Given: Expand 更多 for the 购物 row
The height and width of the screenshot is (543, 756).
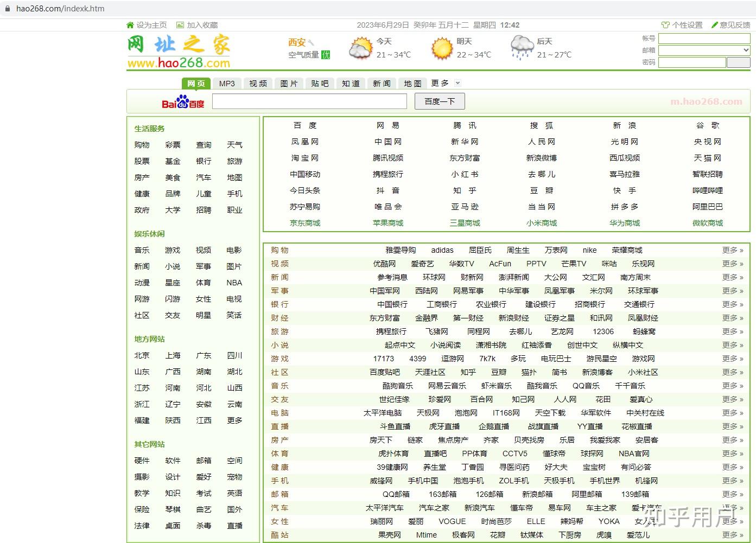Looking at the screenshot, I should tap(733, 250).
